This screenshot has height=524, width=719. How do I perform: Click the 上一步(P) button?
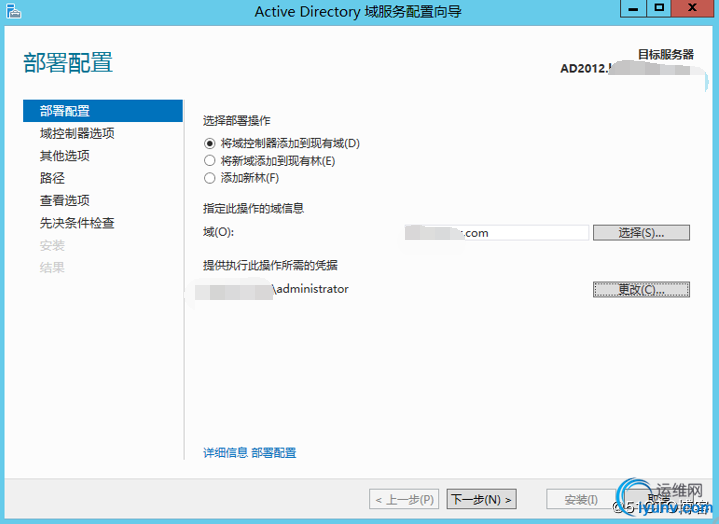pyautogui.click(x=404, y=499)
